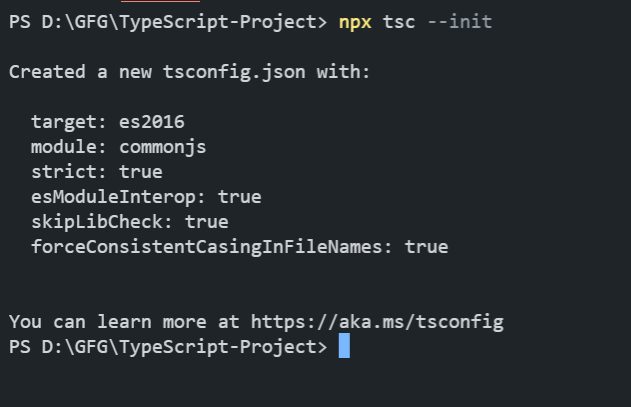631x407 pixels.
Task: Click the "target" option name
Action: click(x=64, y=122)
